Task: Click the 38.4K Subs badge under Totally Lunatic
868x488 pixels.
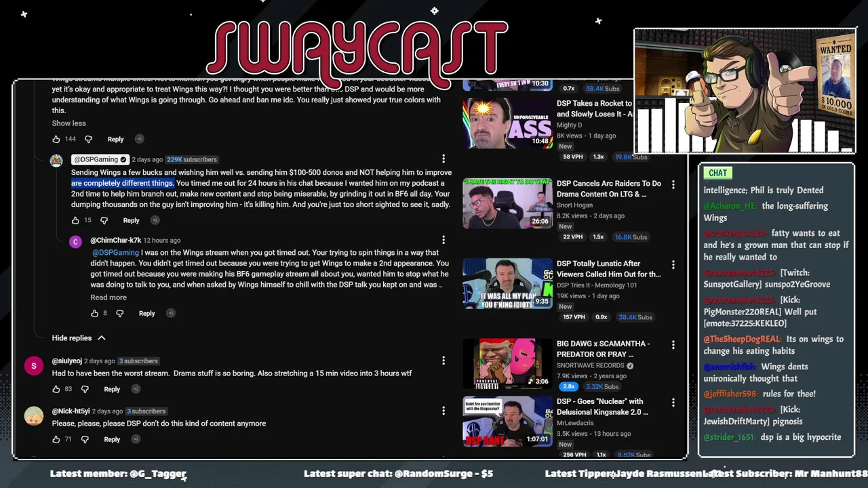Action: (x=635, y=317)
